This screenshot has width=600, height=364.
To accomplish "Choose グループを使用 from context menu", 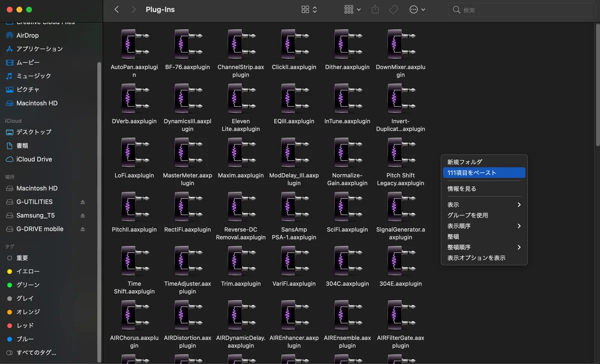I will (484, 215).
